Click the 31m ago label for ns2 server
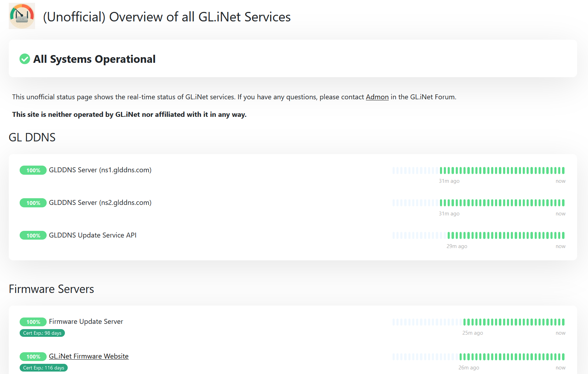Screen dimensions: 588x374 click(449, 214)
